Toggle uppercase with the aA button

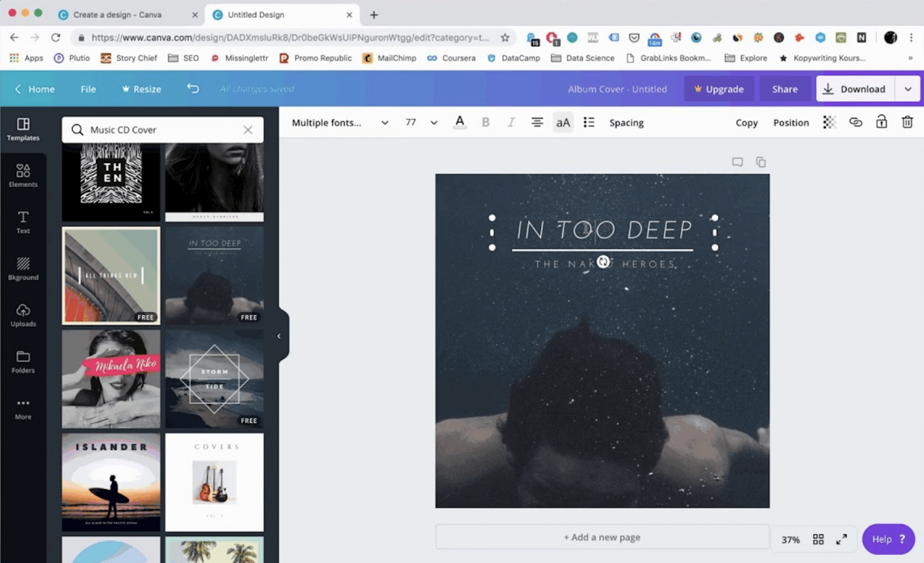coord(562,122)
